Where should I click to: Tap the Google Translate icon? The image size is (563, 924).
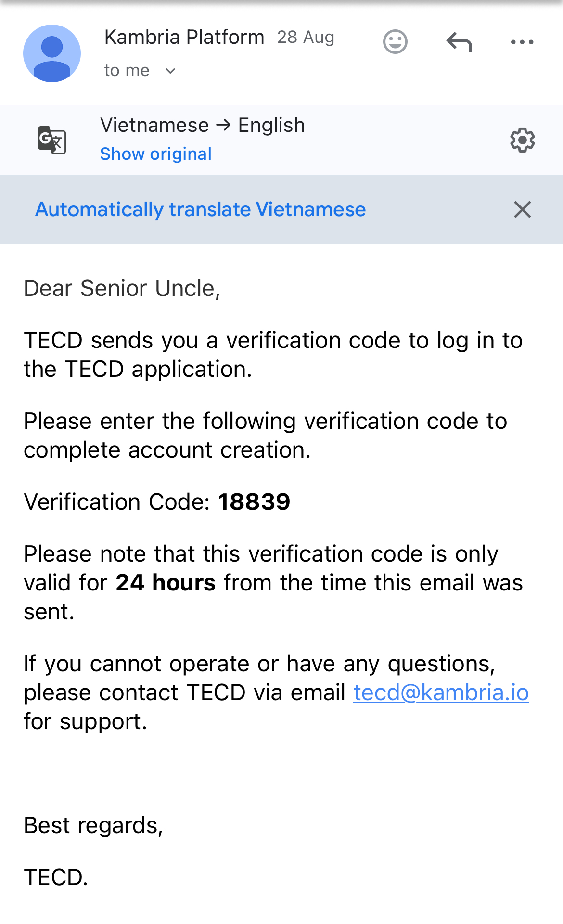click(x=52, y=140)
